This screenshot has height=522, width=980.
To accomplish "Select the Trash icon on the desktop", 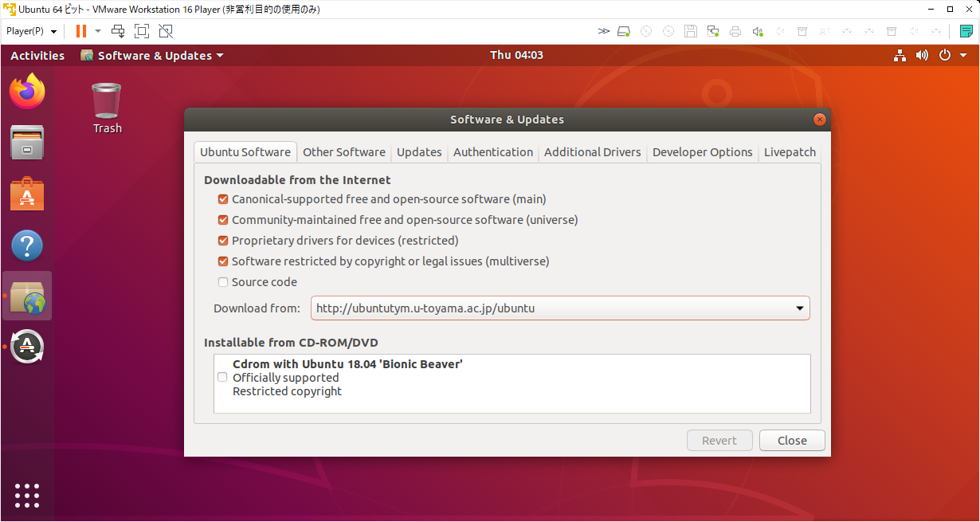I will tap(107, 108).
